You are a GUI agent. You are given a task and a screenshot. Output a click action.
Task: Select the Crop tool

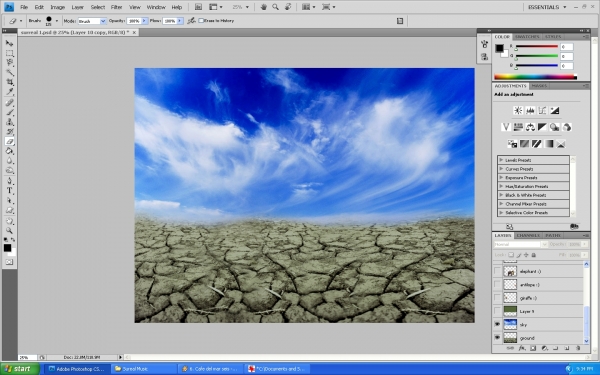(9, 82)
